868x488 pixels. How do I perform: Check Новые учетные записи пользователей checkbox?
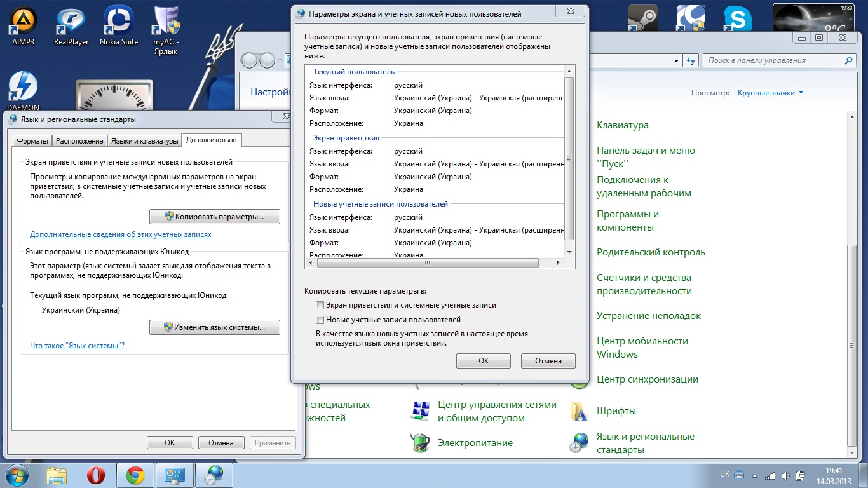point(320,320)
